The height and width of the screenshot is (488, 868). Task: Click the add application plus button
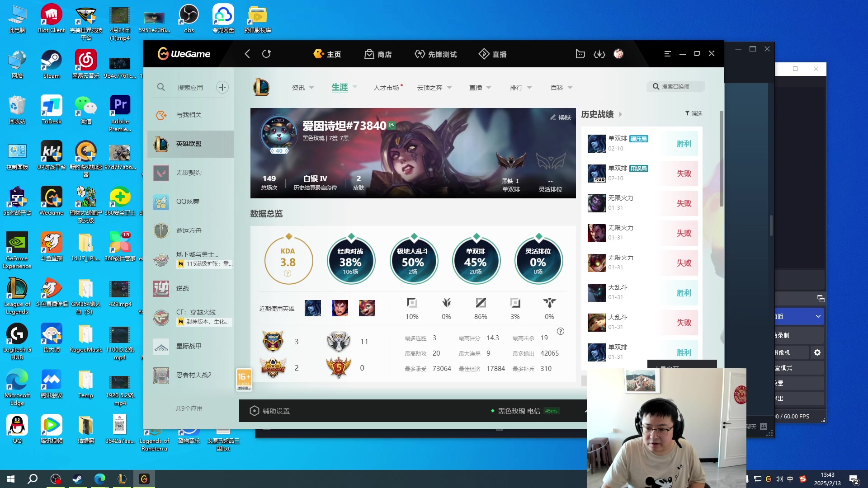coord(222,87)
